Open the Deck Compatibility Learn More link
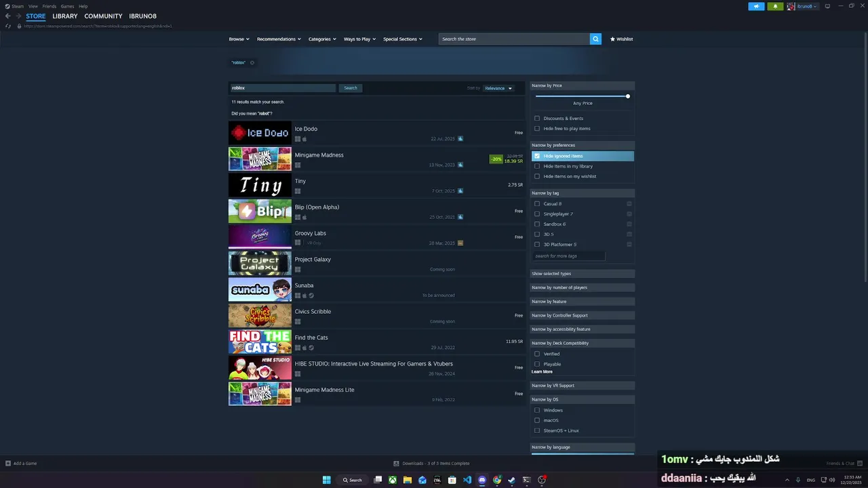Viewport: 868px width, 488px height. [542, 372]
